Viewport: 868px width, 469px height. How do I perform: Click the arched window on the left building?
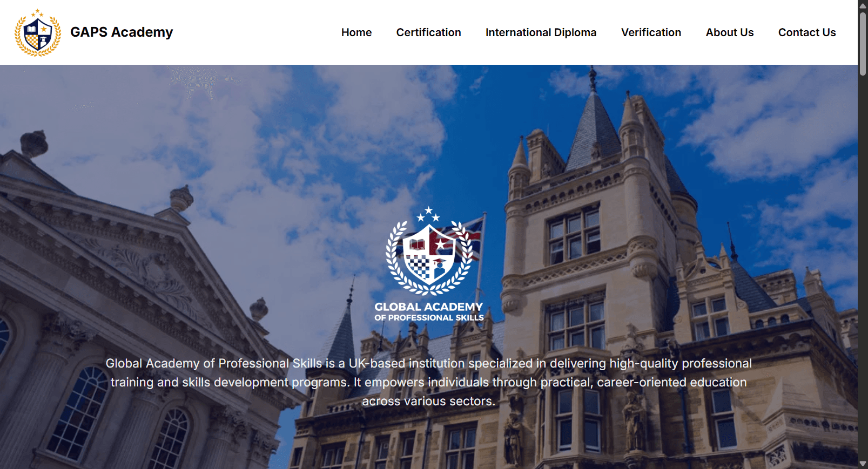(x=81, y=411)
